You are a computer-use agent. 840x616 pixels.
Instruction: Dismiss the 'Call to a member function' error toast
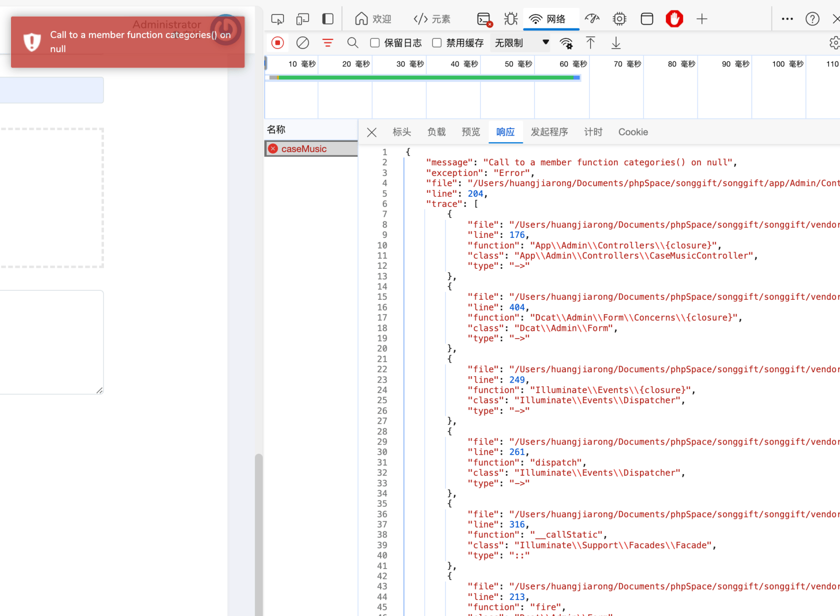[x=128, y=42]
